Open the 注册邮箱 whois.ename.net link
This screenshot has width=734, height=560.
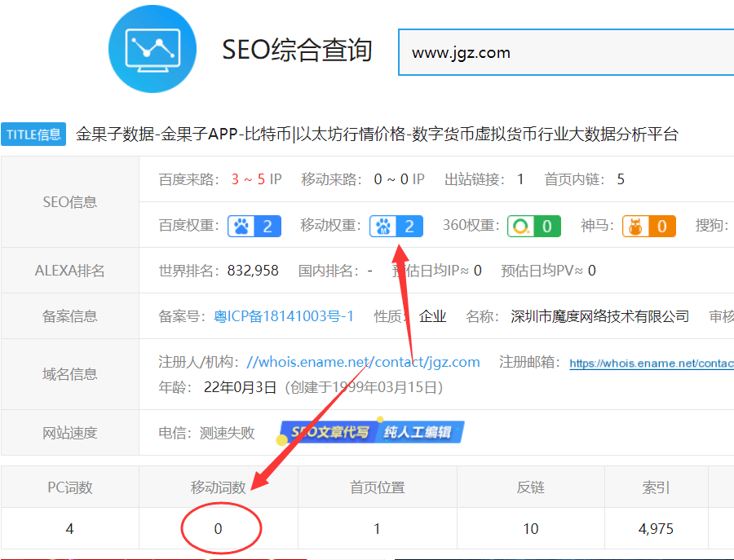652,364
